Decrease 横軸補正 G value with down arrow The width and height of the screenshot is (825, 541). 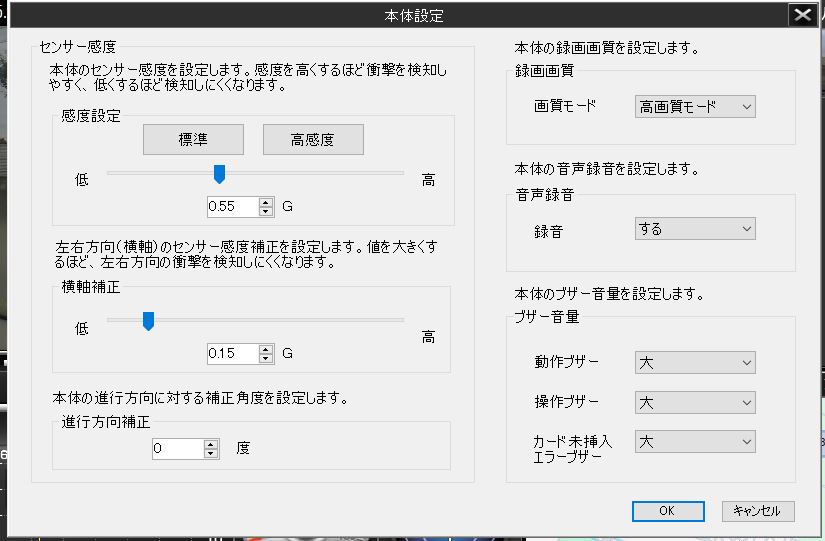coord(266,358)
